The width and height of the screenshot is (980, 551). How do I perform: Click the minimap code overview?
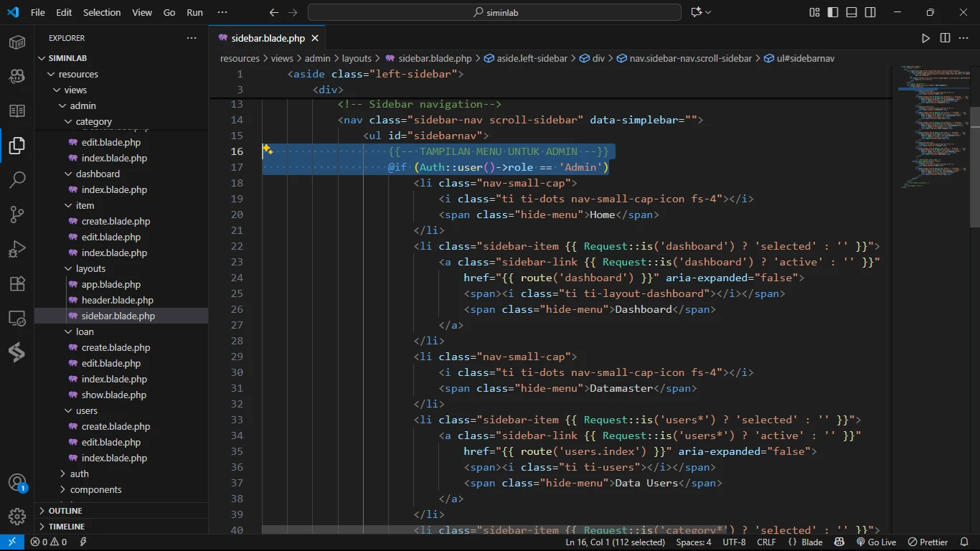pos(933,129)
